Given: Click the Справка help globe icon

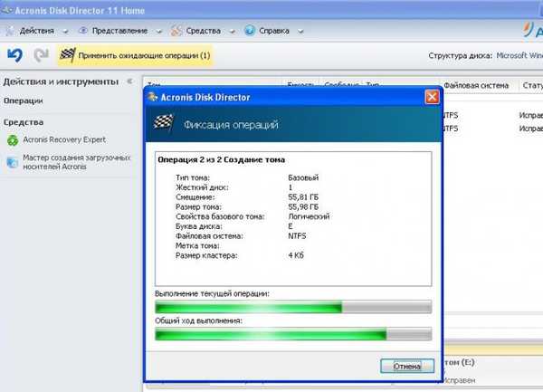Looking at the screenshot, I should click(250, 31).
